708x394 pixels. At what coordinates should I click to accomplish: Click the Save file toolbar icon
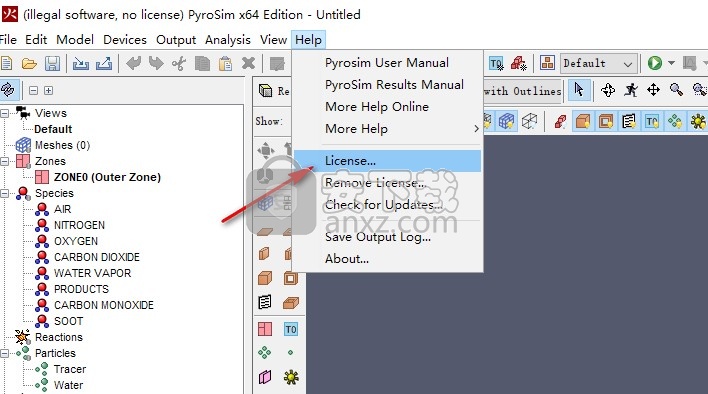(x=52, y=64)
